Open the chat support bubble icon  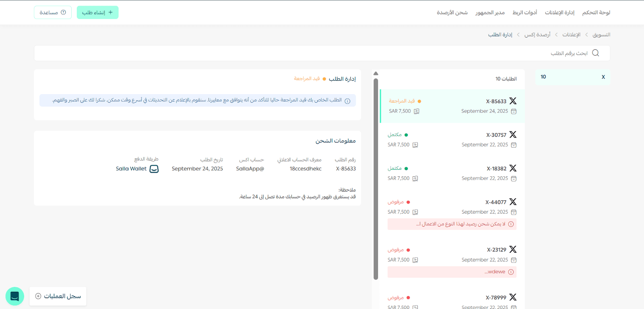15,296
